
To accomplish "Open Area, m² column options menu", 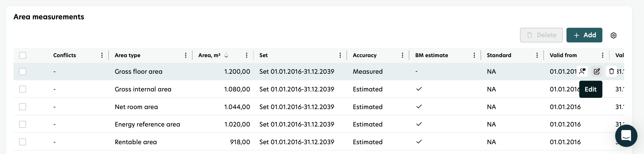I will pyautogui.click(x=247, y=55).
